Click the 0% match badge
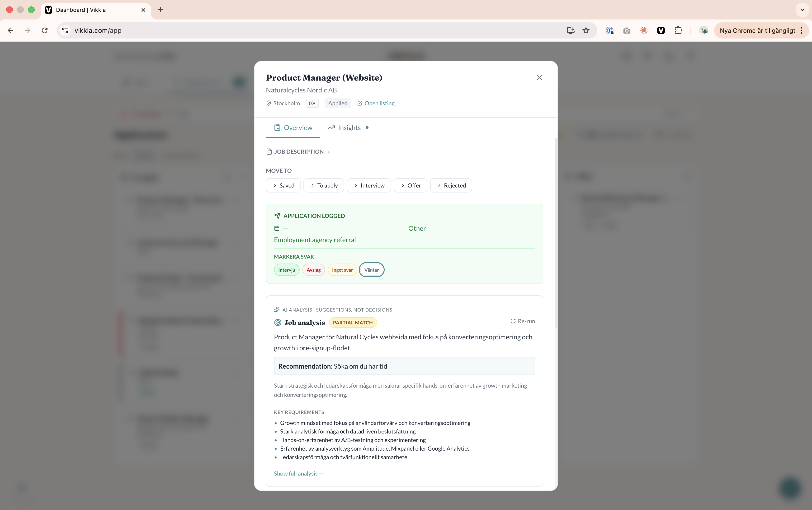Viewport: 812px width, 510px height. tap(312, 103)
